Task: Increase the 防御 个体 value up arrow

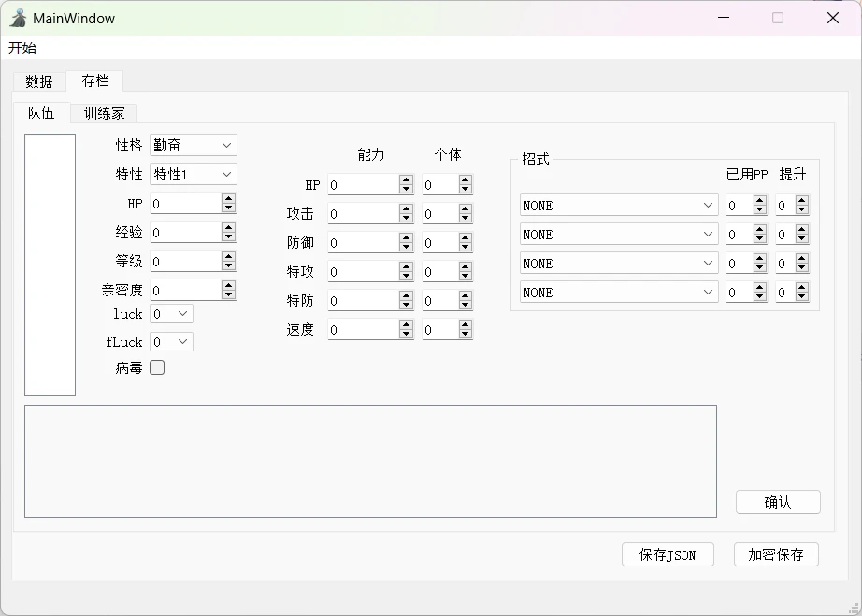Action: 466,238
